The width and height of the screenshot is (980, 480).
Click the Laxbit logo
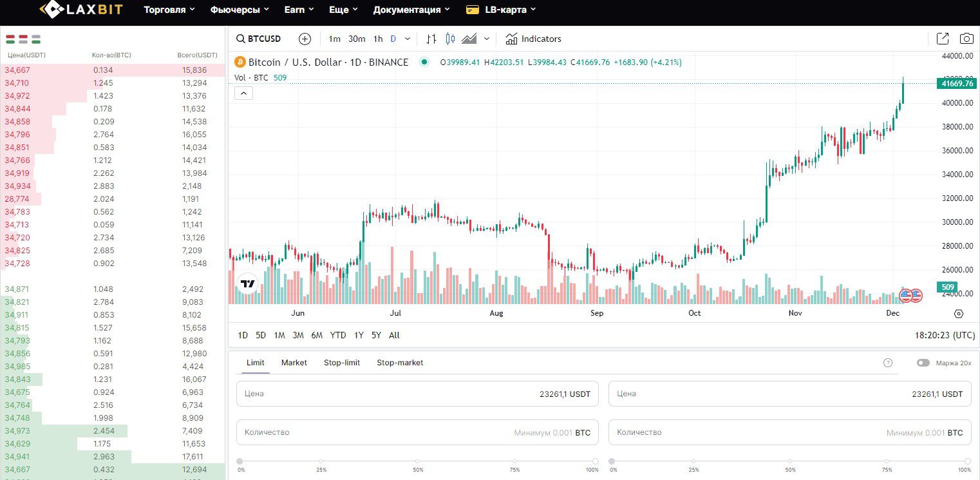[x=80, y=10]
